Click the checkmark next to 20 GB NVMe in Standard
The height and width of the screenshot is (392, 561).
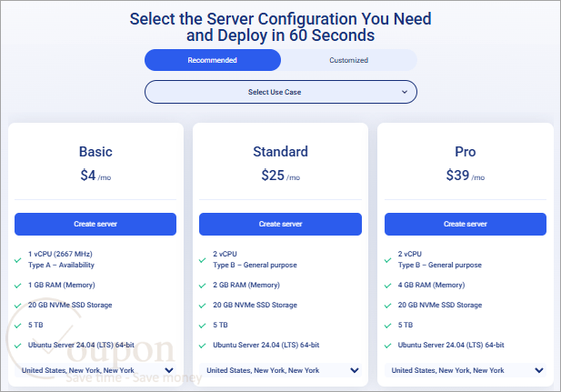[x=203, y=306]
